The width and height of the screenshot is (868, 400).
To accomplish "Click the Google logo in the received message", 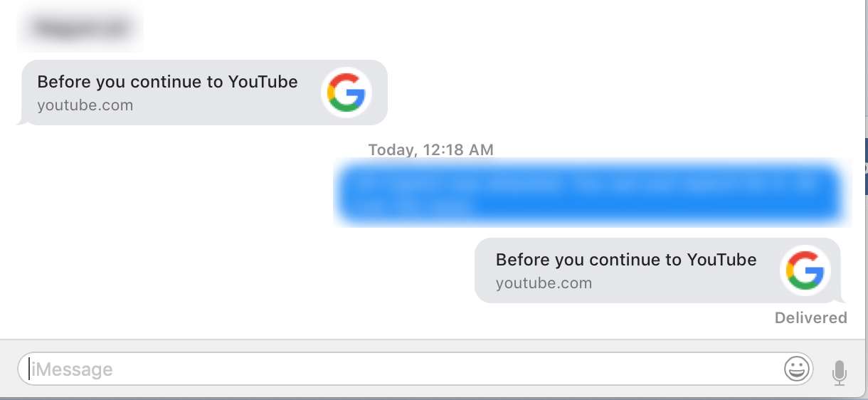I will [x=346, y=93].
